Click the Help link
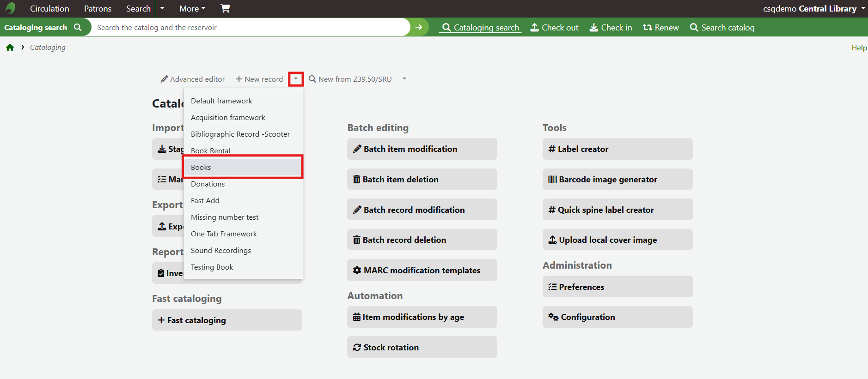868x379 pixels. tap(859, 48)
